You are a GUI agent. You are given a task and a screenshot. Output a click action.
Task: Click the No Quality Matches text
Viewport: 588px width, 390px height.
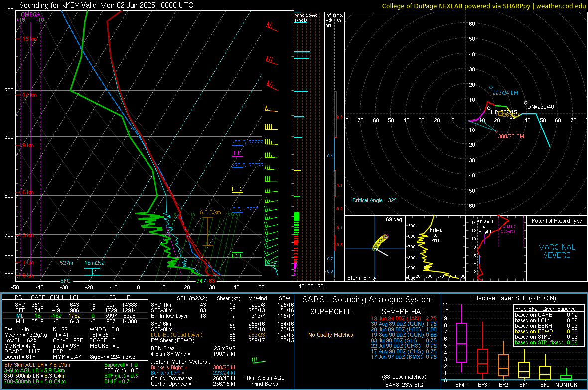pyautogui.click(x=331, y=335)
